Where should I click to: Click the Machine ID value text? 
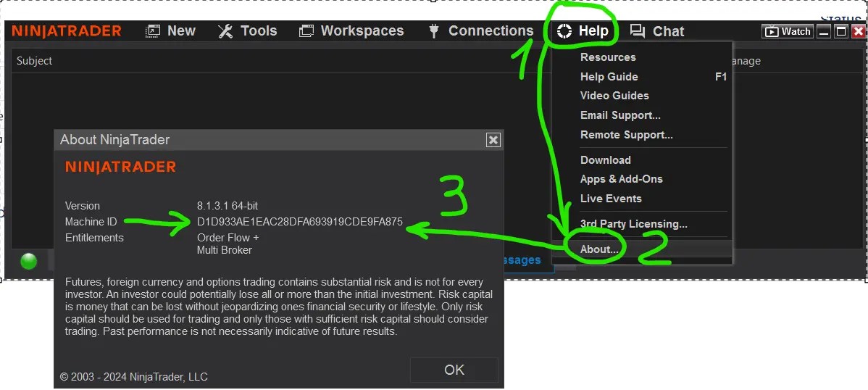[x=300, y=222]
